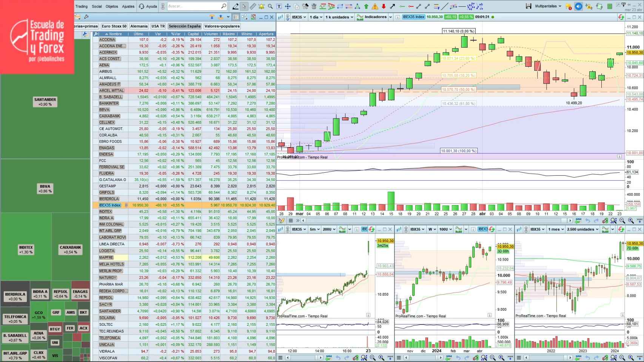
Task: Click the zoom-in magnifier above the chart timeline
Action: click(x=630, y=221)
